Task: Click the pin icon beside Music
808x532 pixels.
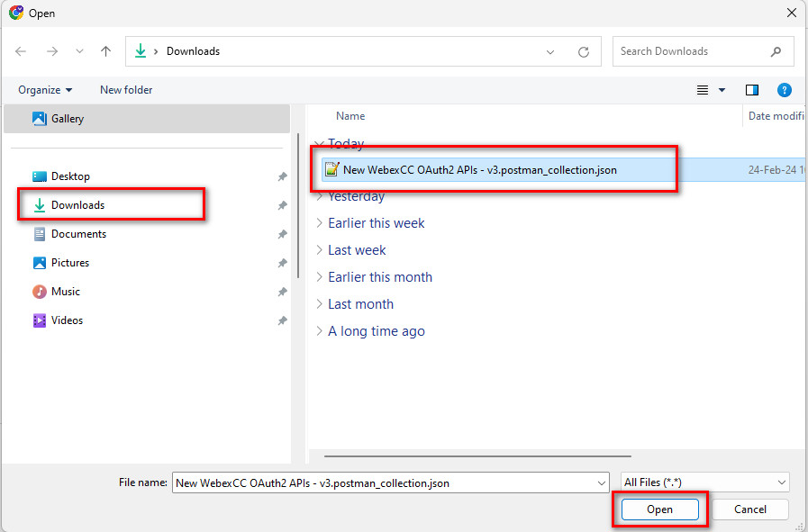Action: pyautogui.click(x=282, y=292)
